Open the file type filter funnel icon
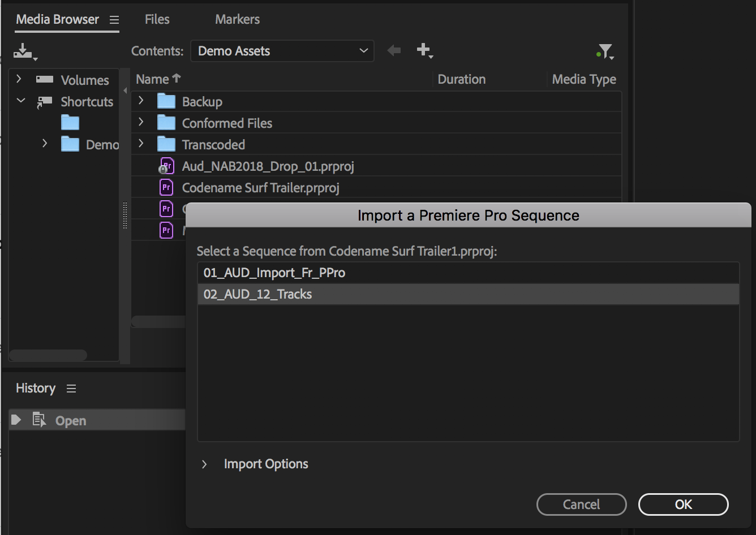 tap(605, 52)
